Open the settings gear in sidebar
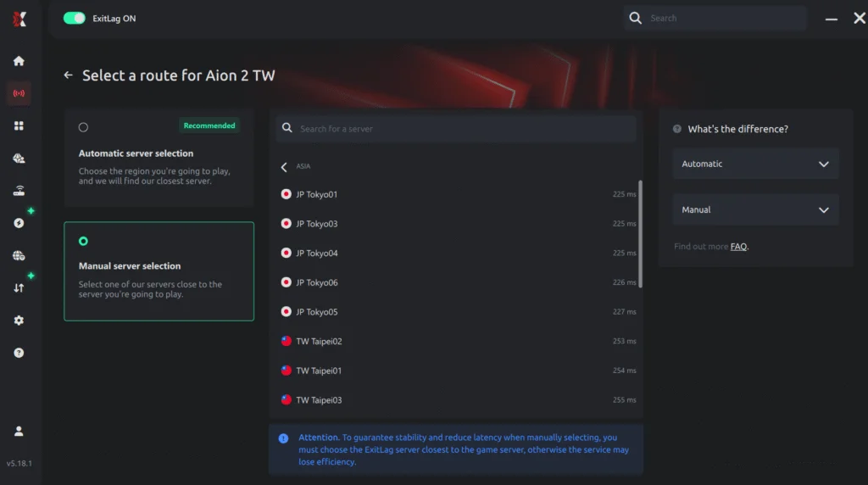Image resolution: width=868 pixels, height=485 pixels. point(19,321)
